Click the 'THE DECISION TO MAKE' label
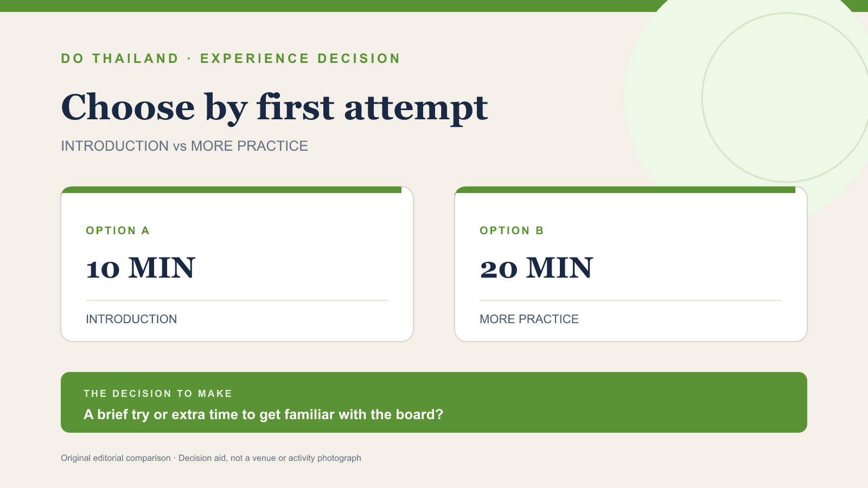Screen dimensions: 868x488 coord(158,394)
